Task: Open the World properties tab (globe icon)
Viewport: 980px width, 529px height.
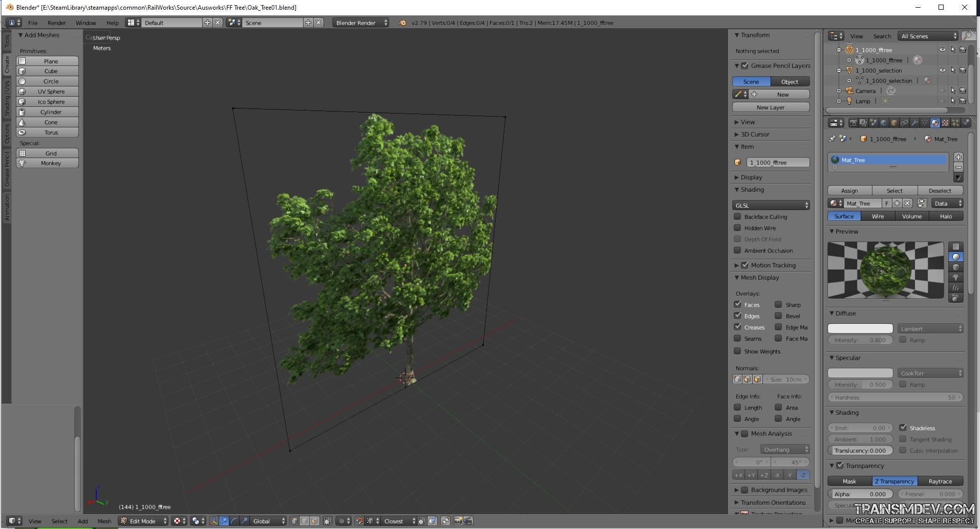Action: pyautogui.click(x=884, y=123)
